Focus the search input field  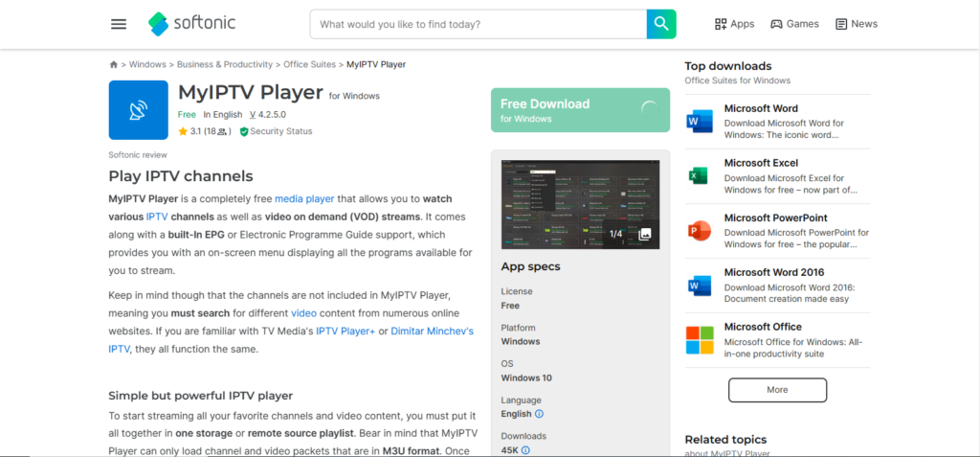click(x=479, y=24)
